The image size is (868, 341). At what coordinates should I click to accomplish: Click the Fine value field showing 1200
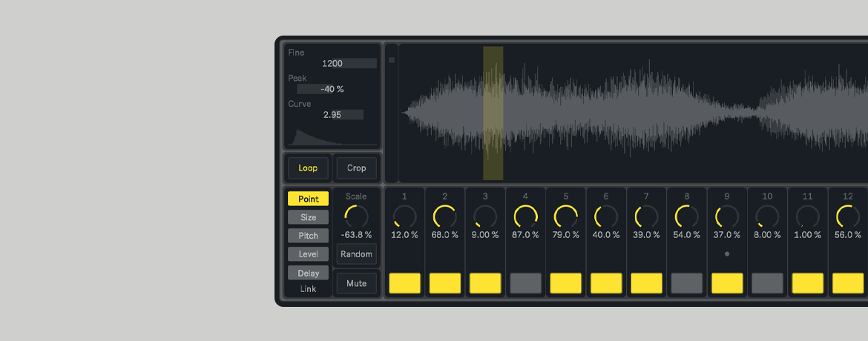point(332,64)
